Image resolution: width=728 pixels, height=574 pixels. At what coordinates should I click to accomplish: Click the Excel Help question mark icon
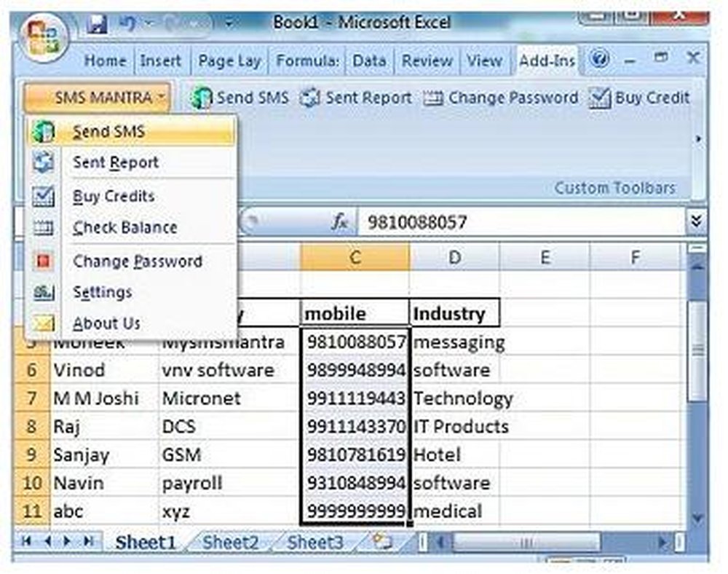599,59
